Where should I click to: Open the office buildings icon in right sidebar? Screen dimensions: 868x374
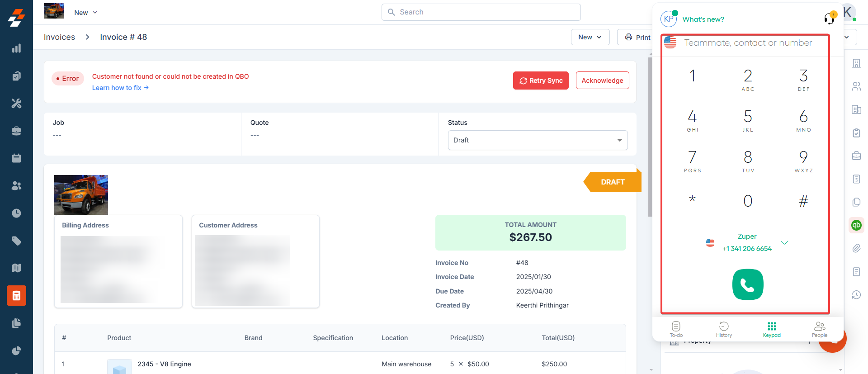point(856,109)
